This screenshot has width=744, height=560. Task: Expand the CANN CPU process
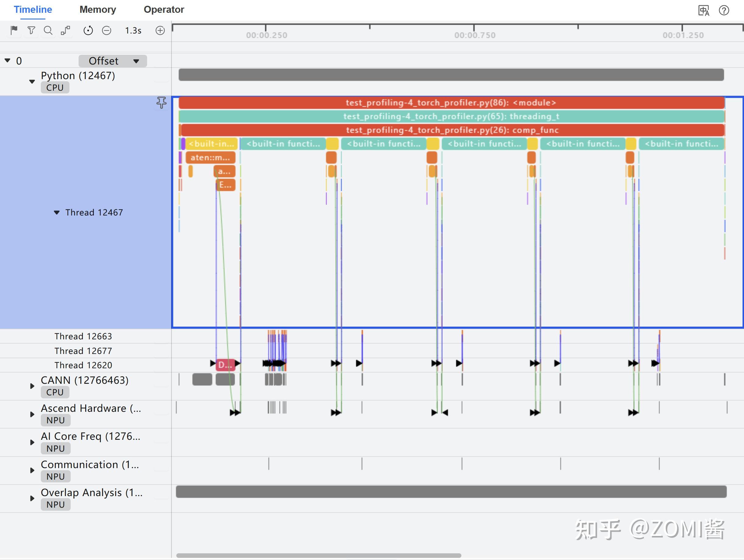(32, 386)
